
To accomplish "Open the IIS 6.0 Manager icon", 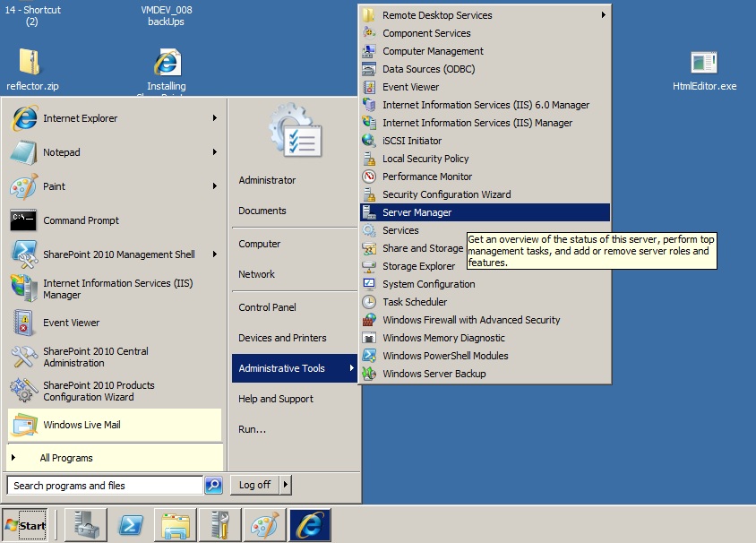I will coord(369,105).
